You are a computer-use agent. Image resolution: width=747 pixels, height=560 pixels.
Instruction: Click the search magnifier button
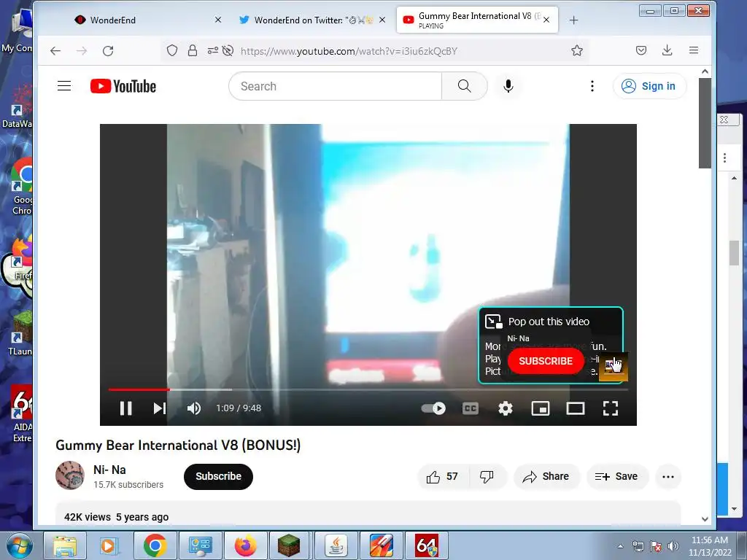pyautogui.click(x=465, y=86)
